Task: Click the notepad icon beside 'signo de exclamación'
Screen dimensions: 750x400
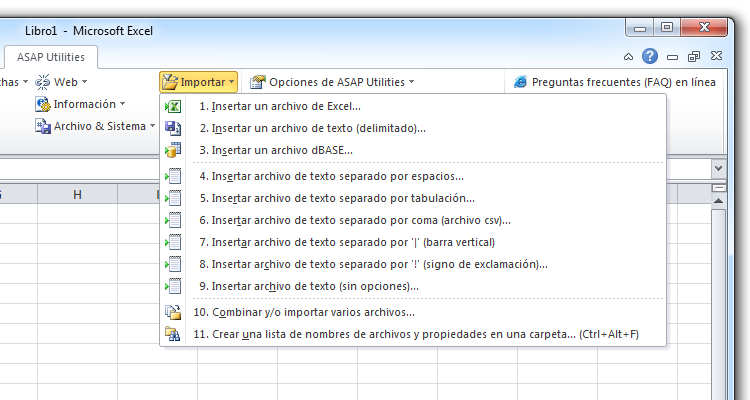Action: click(x=173, y=264)
